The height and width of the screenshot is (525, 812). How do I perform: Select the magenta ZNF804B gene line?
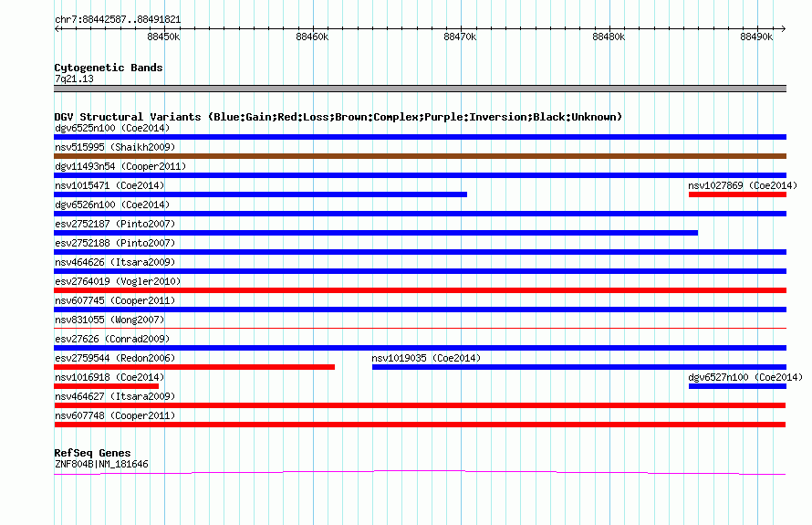[x=420, y=472]
